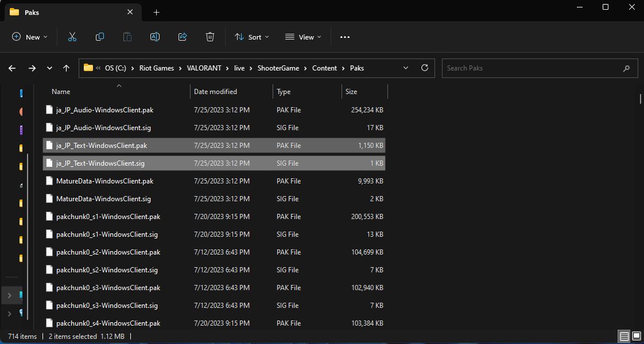
Task: Click the Paks breadcrumb in the address bar
Action: pyautogui.click(x=357, y=68)
